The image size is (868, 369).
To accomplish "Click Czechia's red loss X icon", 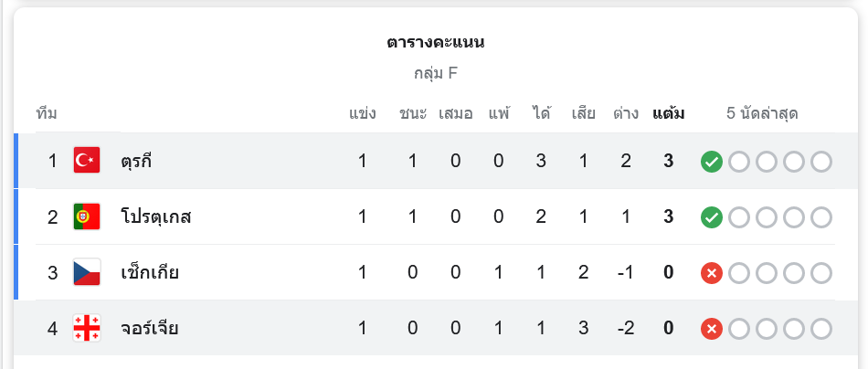I will point(712,273).
